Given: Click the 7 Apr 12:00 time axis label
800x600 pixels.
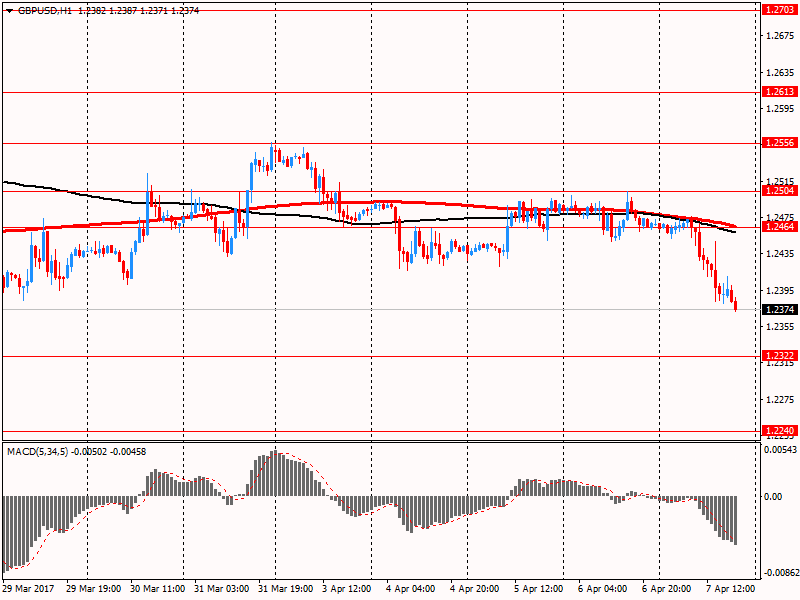Looking at the screenshot, I should tap(731, 589).
